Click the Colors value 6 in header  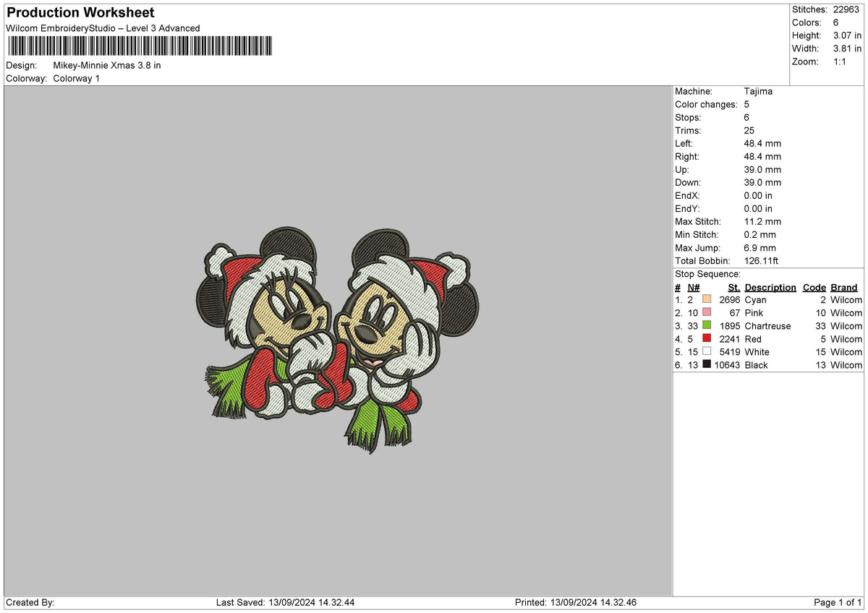click(836, 22)
